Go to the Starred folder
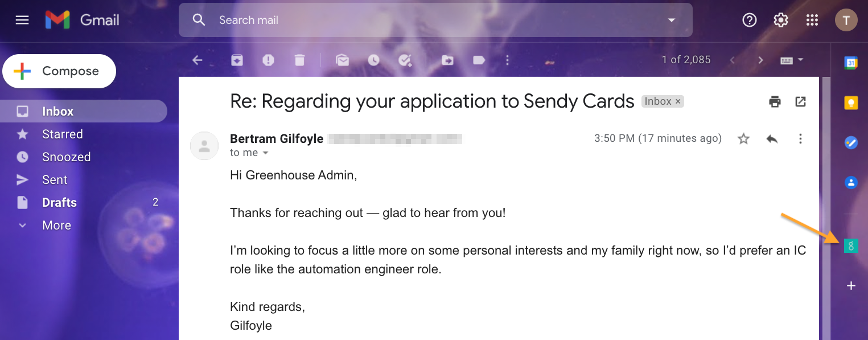Screen dimensions: 868x340 tap(63, 134)
